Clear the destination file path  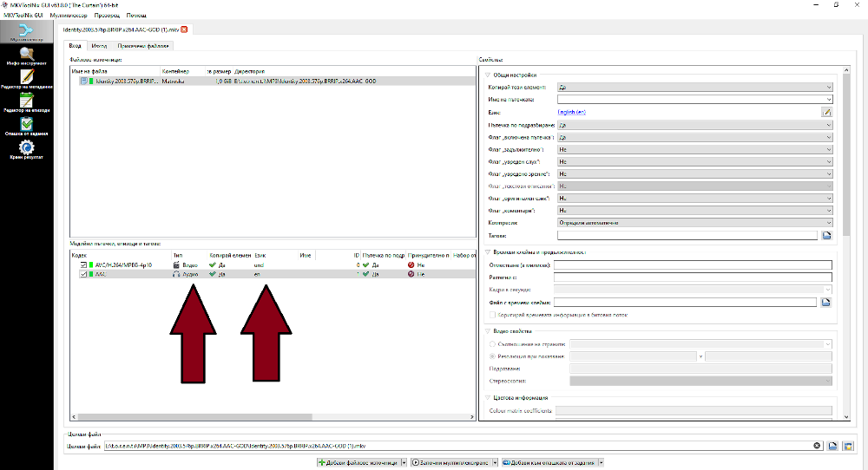pyautogui.click(x=817, y=446)
